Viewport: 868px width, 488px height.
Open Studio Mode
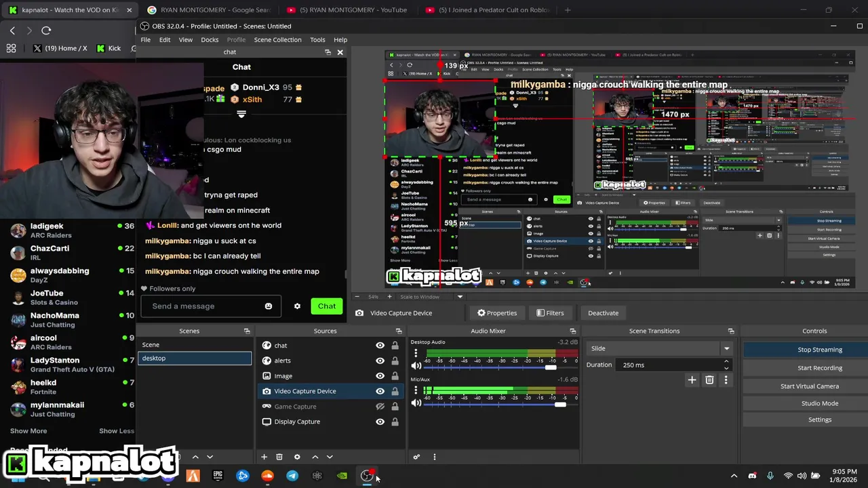tap(820, 403)
